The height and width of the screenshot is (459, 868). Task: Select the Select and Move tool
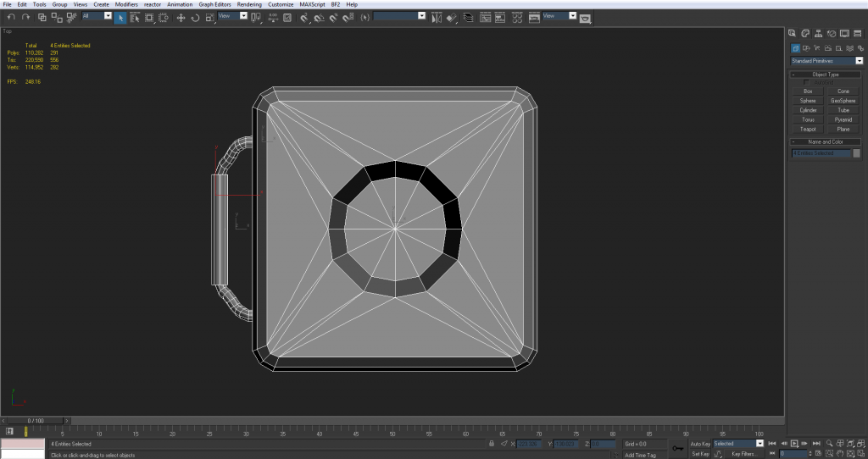point(181,17)
